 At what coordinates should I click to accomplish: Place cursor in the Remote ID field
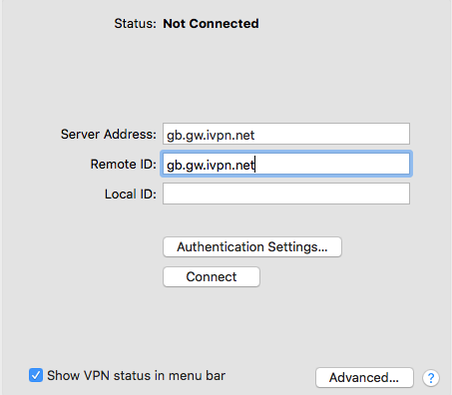tap(286, 164)
